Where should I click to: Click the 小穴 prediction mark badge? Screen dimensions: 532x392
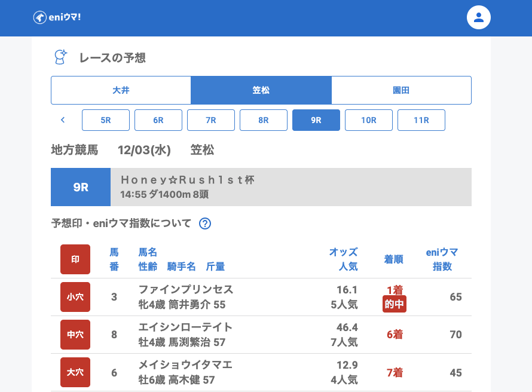tap(75, 297)
